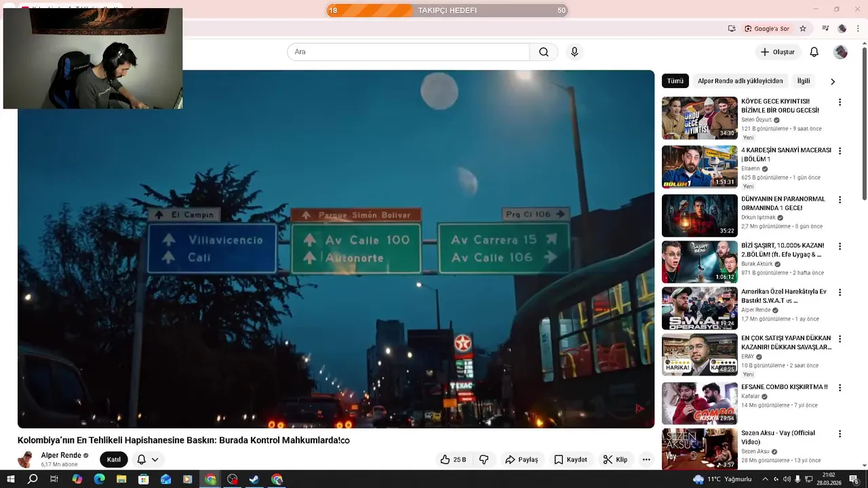The height and width of the screenshot is (488, 868).
Task: Open menu for Sezen Aksu Vay video
Action: [840, 434]
